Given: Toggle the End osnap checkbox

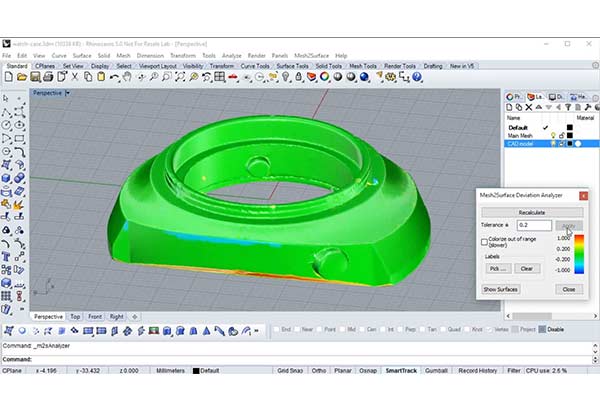Looking at the screenshot, I should (x=278, y=329).
